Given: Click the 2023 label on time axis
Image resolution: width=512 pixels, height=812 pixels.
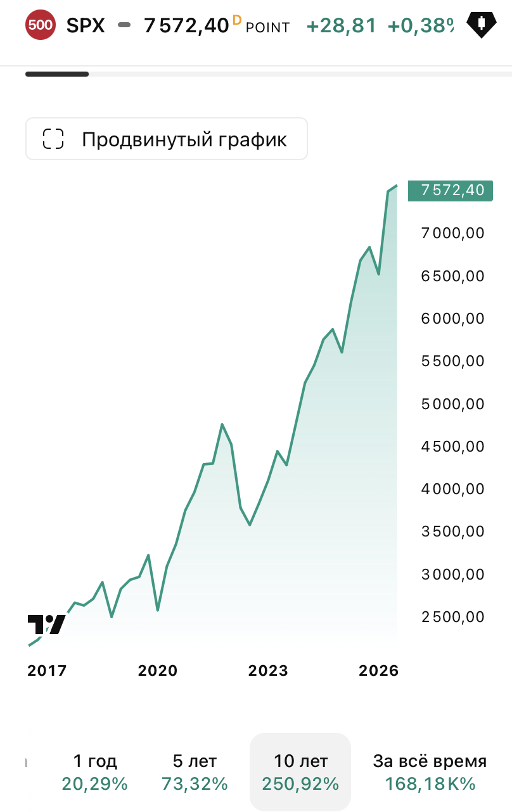Looking at the screenshot, I should [268, 671].
